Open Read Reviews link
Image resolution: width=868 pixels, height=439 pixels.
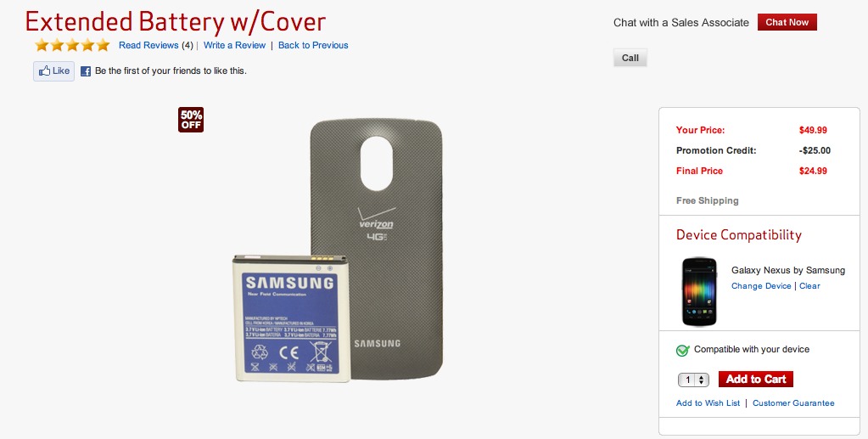[x=149, y=46]
